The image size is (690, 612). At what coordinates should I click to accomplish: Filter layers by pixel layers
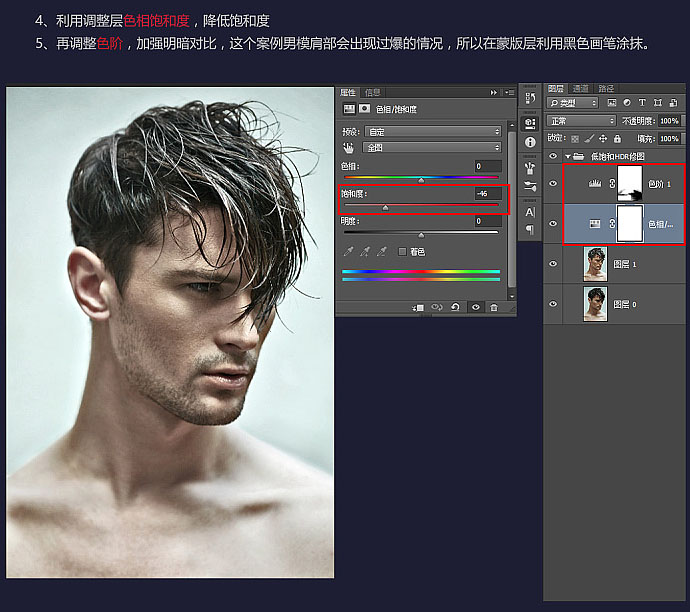[612, 103]
